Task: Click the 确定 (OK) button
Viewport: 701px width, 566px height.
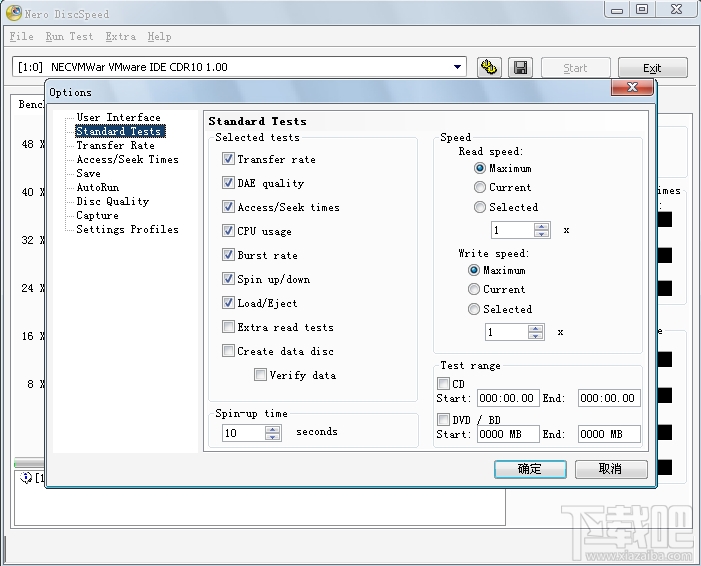Action: pos(530,469)
